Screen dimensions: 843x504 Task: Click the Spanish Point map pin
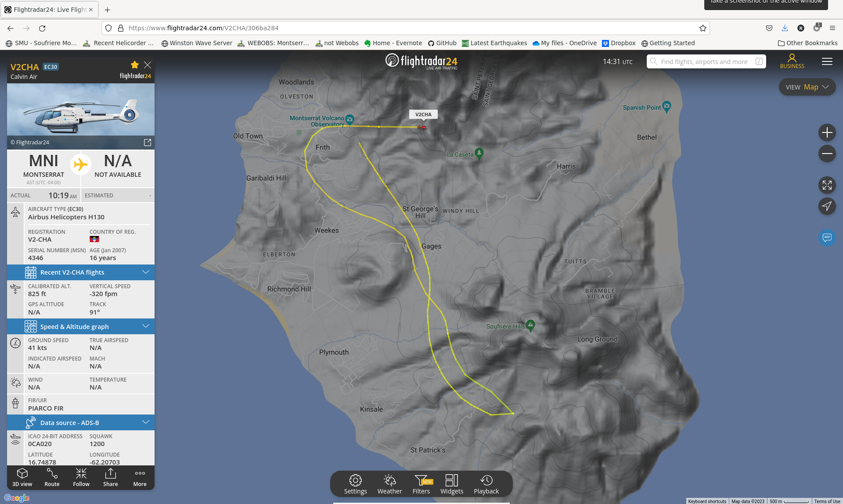point(666,107)
